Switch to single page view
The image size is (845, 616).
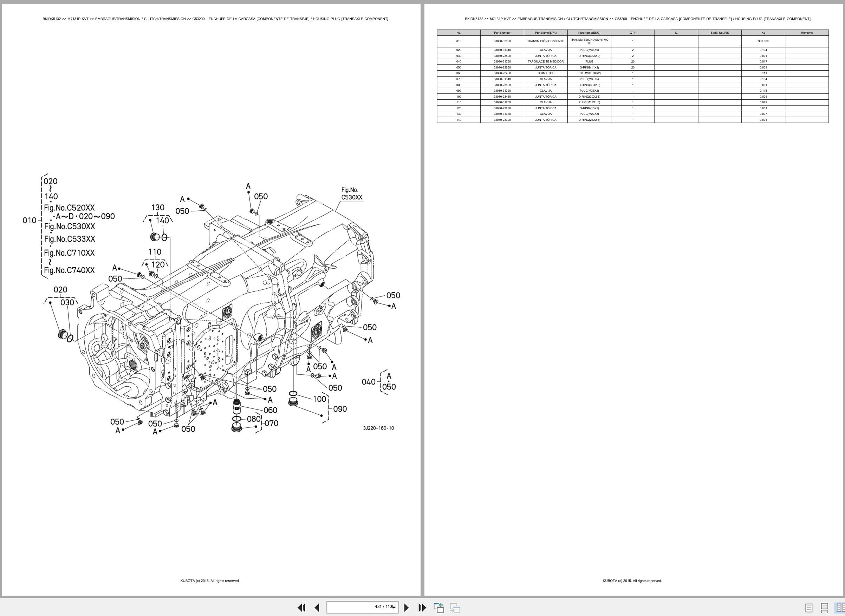(809, 608)
